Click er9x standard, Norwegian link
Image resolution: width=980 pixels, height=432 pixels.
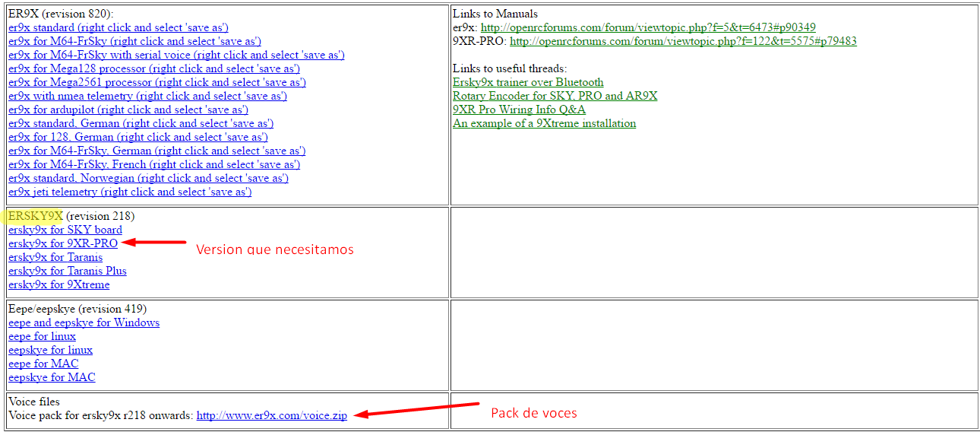tap(148, 178)
